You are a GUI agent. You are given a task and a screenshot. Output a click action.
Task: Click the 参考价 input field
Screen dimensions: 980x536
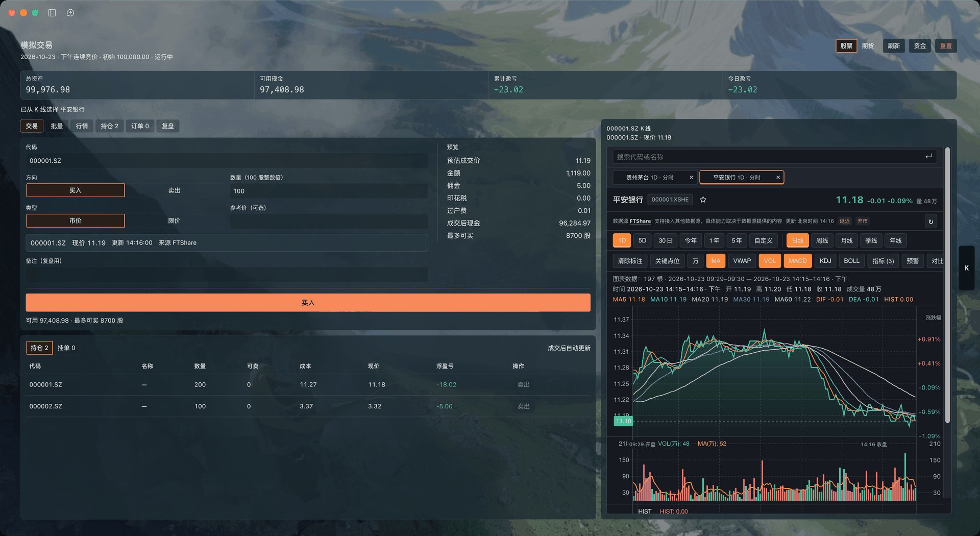(329, 221)
